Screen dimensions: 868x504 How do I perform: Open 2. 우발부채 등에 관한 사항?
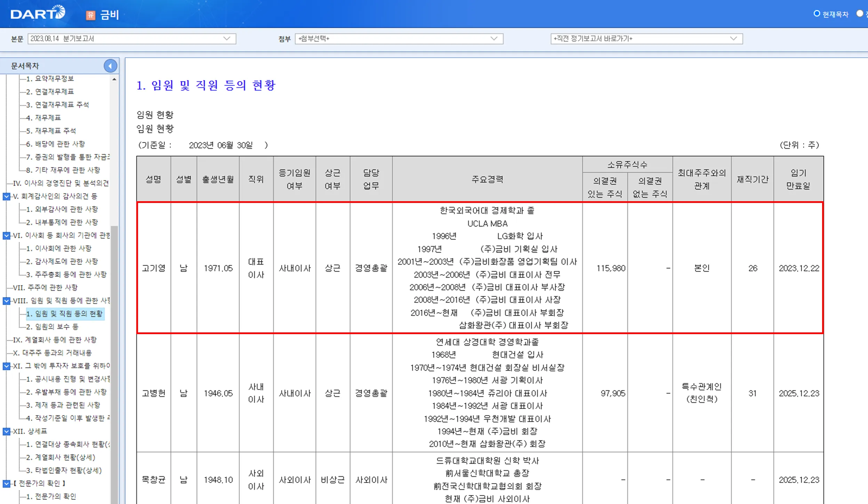point(67,392)
